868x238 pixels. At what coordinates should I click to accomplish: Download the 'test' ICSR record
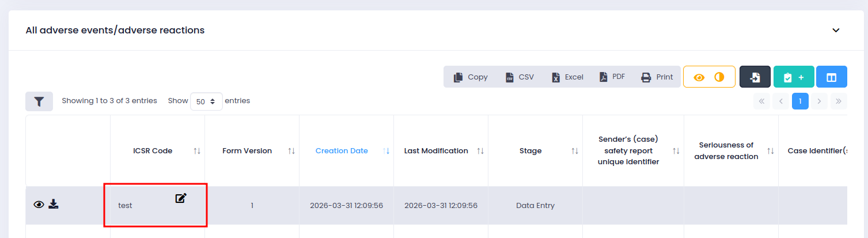[54, 204]
